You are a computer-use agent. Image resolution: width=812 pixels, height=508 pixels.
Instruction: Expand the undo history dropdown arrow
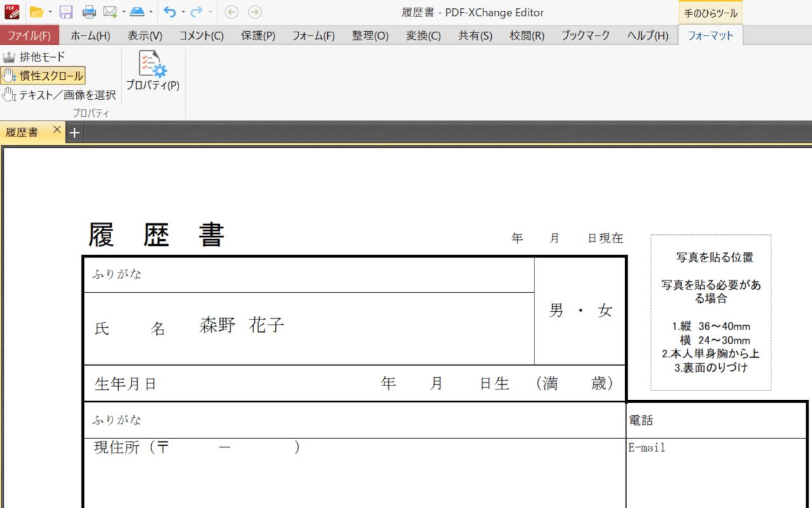183,12
